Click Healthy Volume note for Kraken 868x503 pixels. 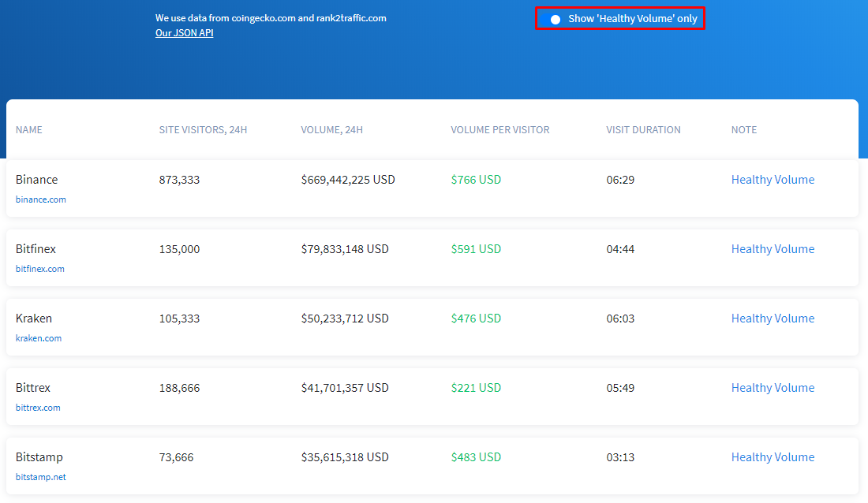click(x=773, y=319)
